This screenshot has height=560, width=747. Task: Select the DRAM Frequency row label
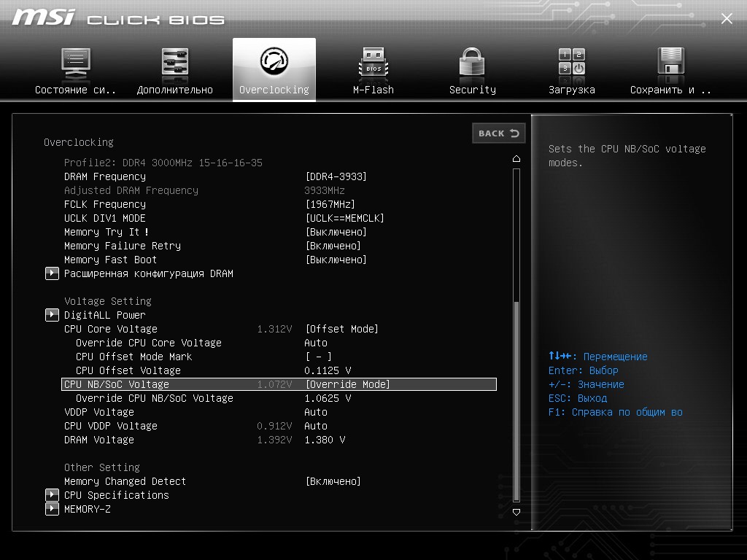click(105, 176)
